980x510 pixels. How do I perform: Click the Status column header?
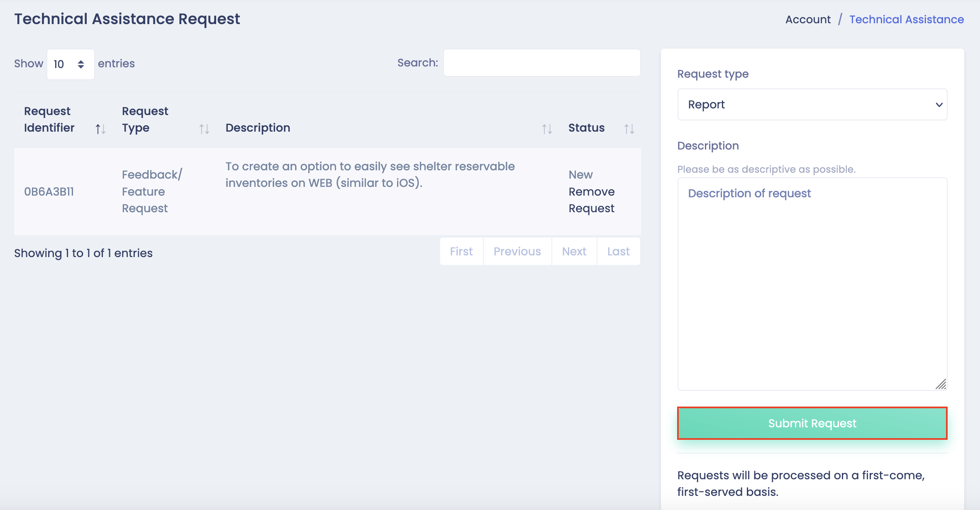[x=586, y=127]
